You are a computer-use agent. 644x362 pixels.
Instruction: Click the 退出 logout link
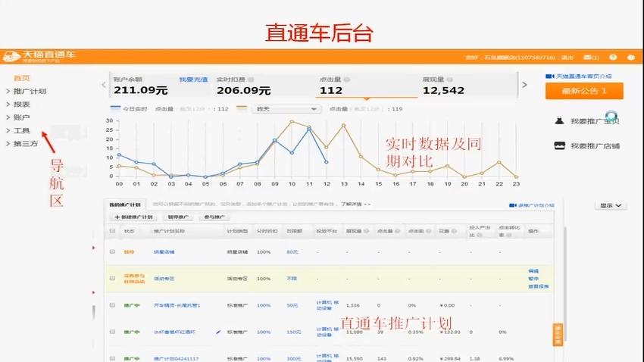click(x=567, y=58)
